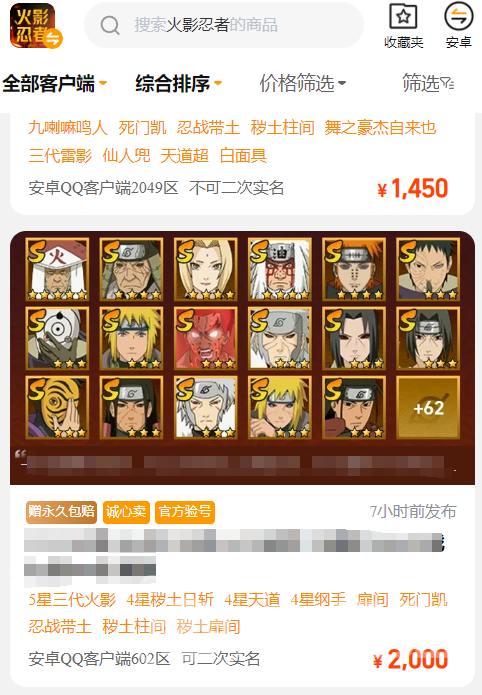Click the magnifier search icon
Screen dimensions: 482x695
[110, 25]
